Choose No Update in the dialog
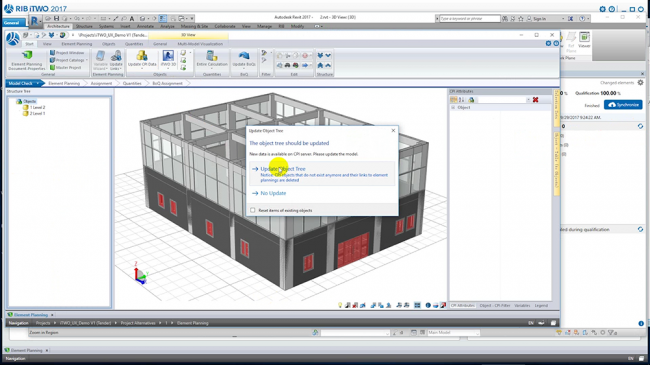 point(273,193)
